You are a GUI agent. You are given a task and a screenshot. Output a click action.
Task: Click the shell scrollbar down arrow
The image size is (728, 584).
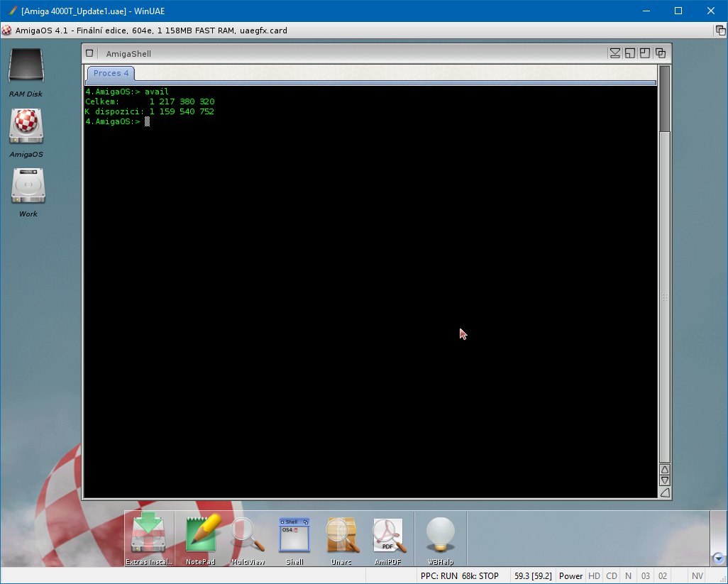[x=665, y=480]
